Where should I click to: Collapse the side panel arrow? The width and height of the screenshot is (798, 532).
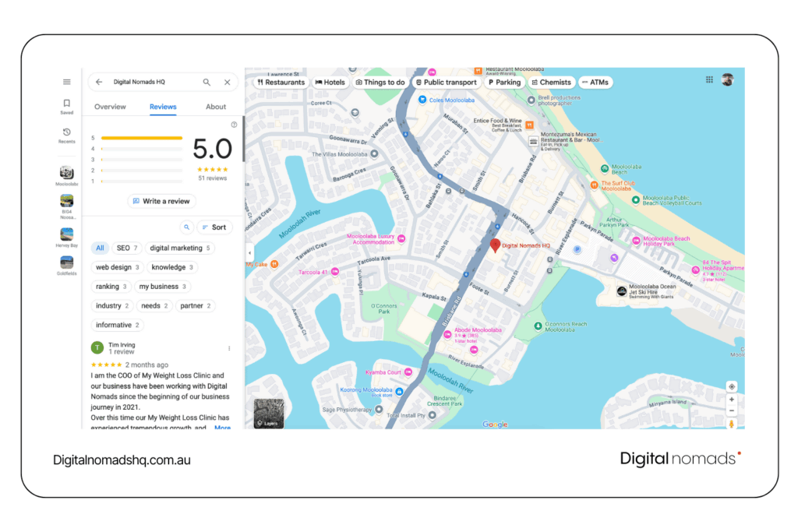(249, 253)
